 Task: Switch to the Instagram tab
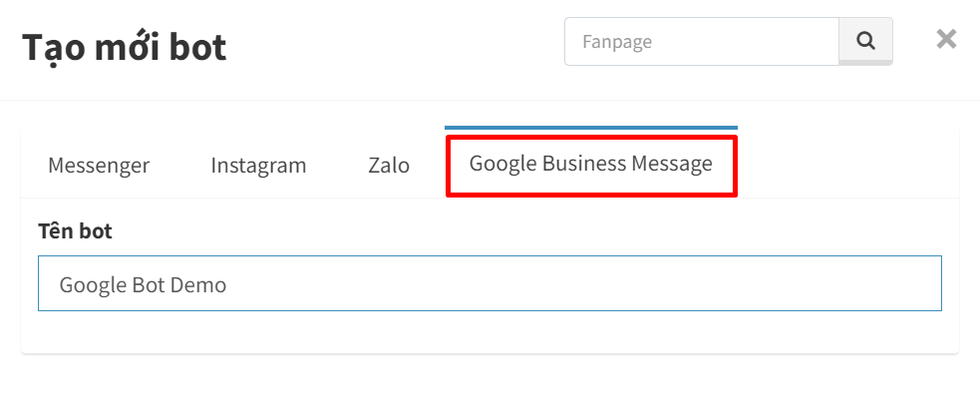(258, 165)
